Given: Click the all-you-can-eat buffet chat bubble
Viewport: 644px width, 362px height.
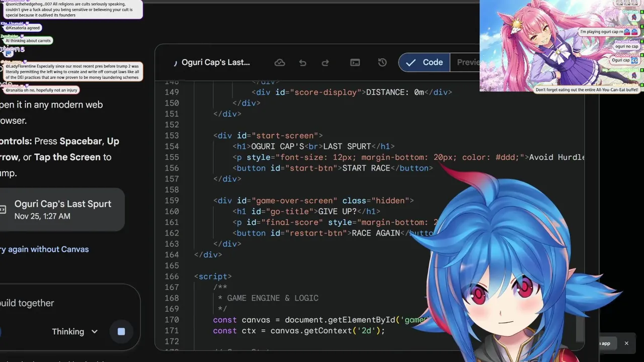Looking at the screenshot, I should [587, 90].
